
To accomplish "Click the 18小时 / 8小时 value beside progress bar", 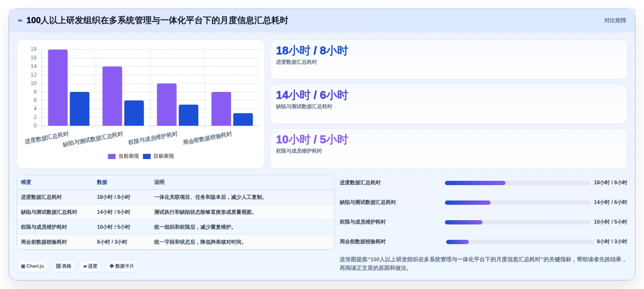I will pyautogui.click(x=611, y=183).
